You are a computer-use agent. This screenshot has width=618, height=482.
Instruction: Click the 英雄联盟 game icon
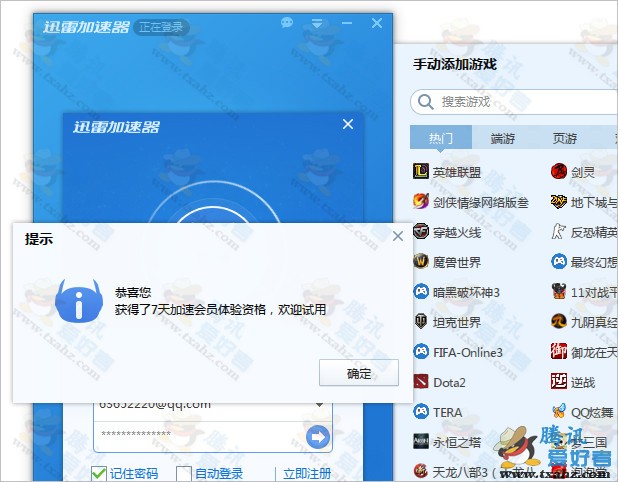(421, 171)
